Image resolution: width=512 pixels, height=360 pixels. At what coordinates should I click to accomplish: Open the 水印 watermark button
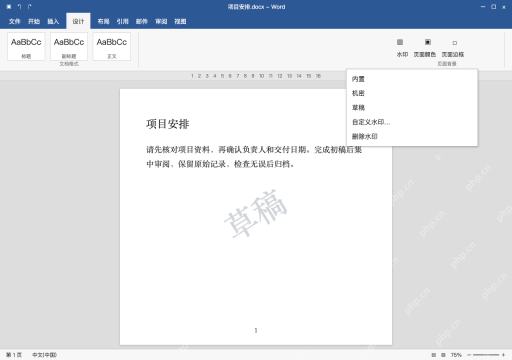(x=402, y=48)
